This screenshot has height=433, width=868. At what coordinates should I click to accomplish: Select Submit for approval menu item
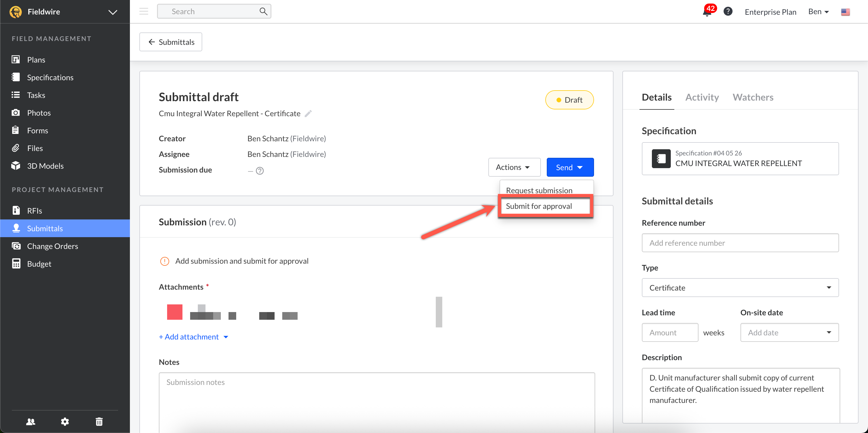coord(539,206)
